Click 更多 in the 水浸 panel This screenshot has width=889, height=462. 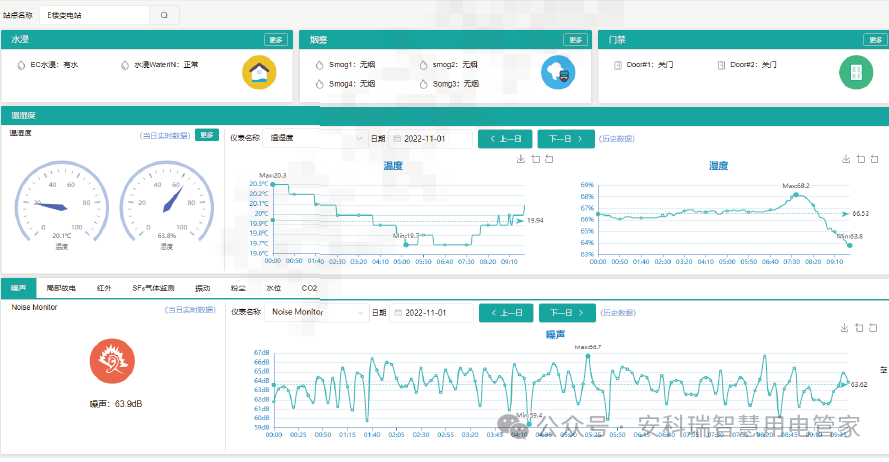pyautogui.click(x=276, y=40)
